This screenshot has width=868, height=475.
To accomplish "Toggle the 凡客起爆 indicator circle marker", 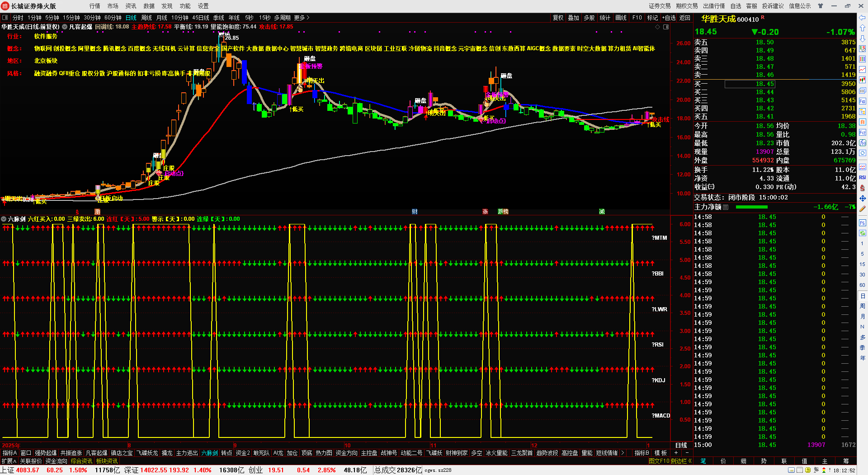I will click(x=65, y=27).
